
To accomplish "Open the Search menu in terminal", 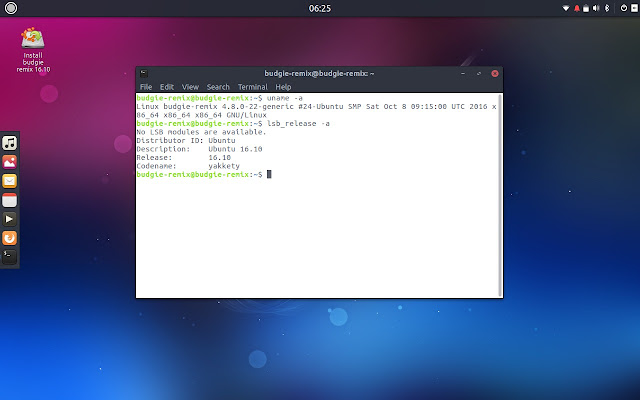I will [218, 87].
